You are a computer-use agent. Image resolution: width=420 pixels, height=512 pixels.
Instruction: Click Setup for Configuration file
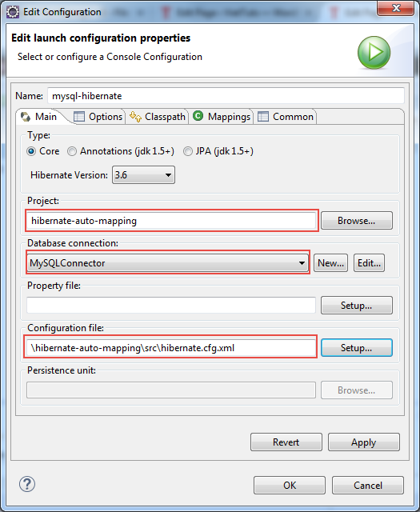point(357,348)
